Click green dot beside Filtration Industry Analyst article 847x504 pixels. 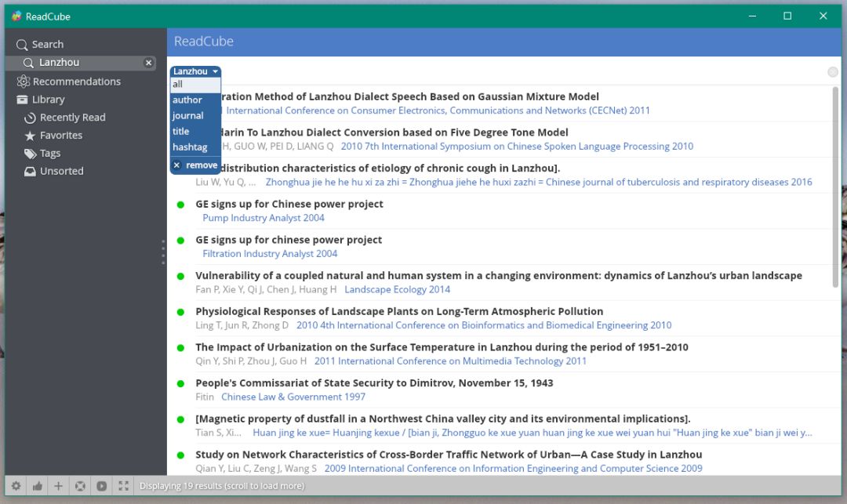coord(180,240)
